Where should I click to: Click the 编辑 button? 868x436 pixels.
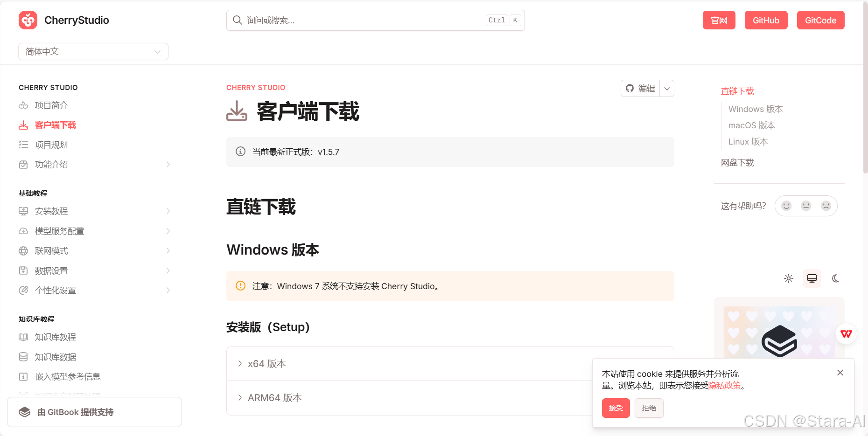click(x=640, y=89)
